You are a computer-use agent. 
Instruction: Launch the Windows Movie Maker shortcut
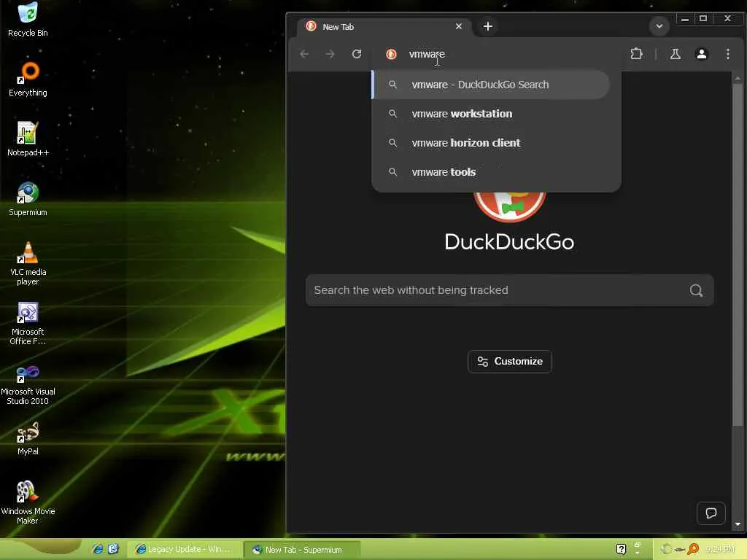coord(28,503)
